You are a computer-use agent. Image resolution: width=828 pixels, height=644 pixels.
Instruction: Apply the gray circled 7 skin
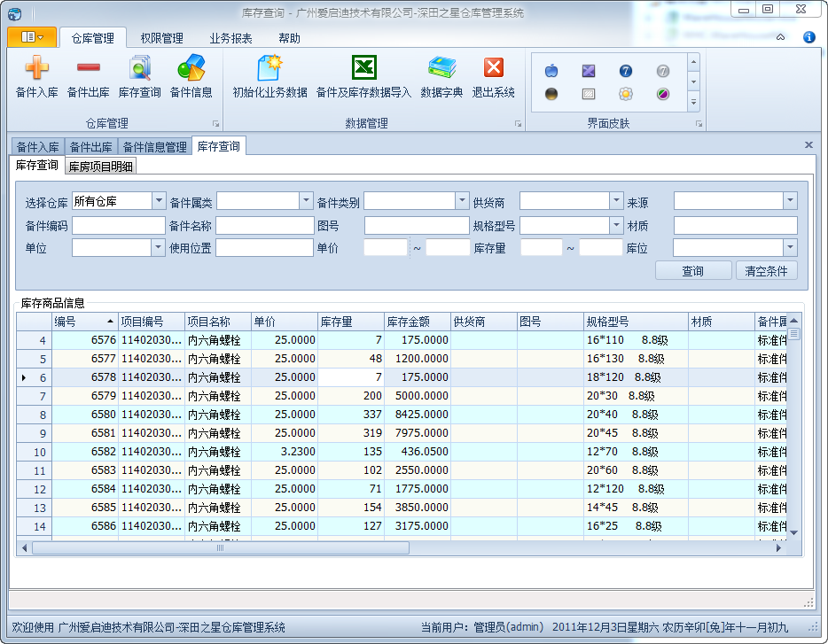(x=663, y=71)
